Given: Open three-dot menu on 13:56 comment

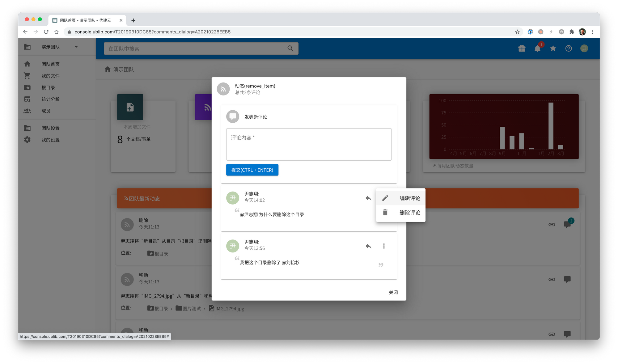Looking at the screenshot, I should pyautogui.click(x=384, y=246).
